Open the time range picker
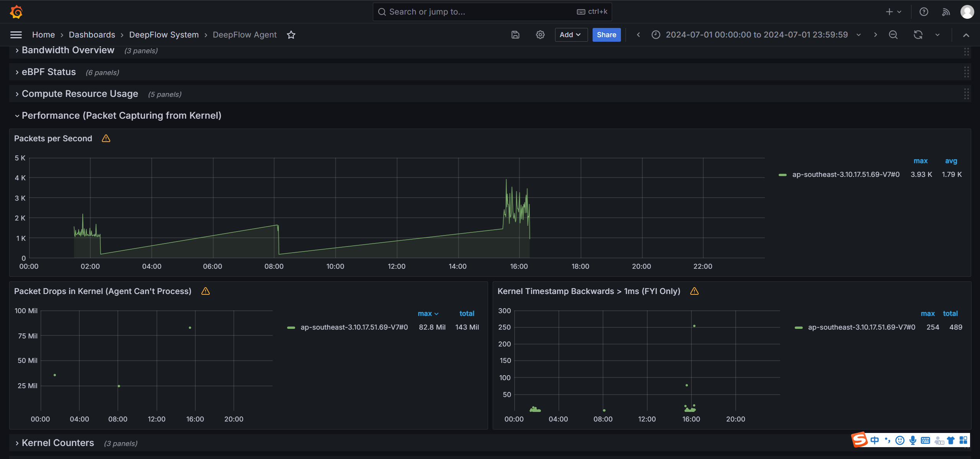Image resolution: width=980 pixels, height=459 pixels. pos(756,35)
